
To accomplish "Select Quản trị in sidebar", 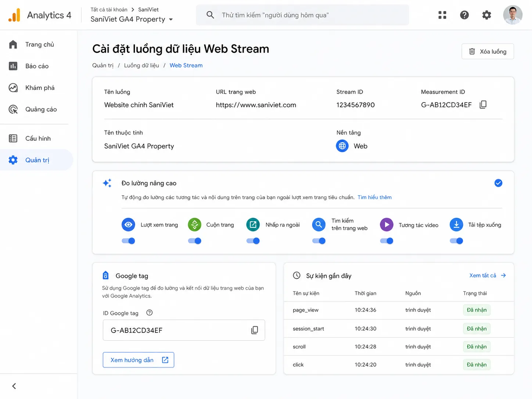I will 37,160.
